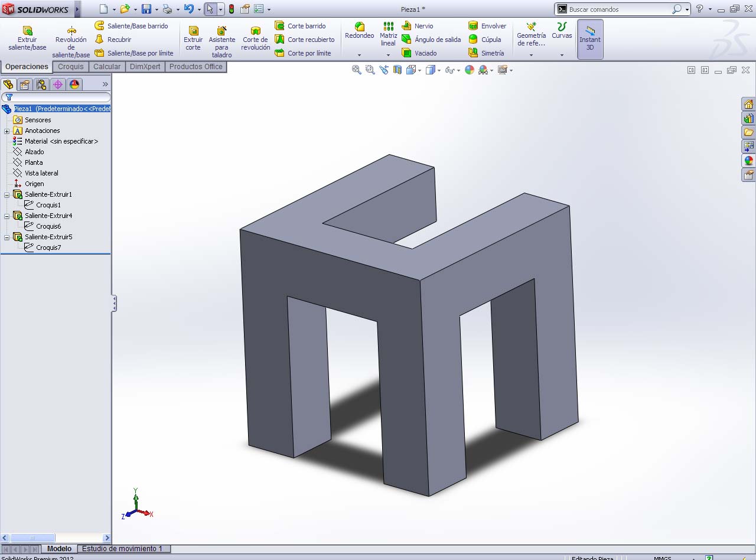Viewport: 756px width, 560px height.
Task: Select Material <sin especificar> item
Action: coord(61,141)
